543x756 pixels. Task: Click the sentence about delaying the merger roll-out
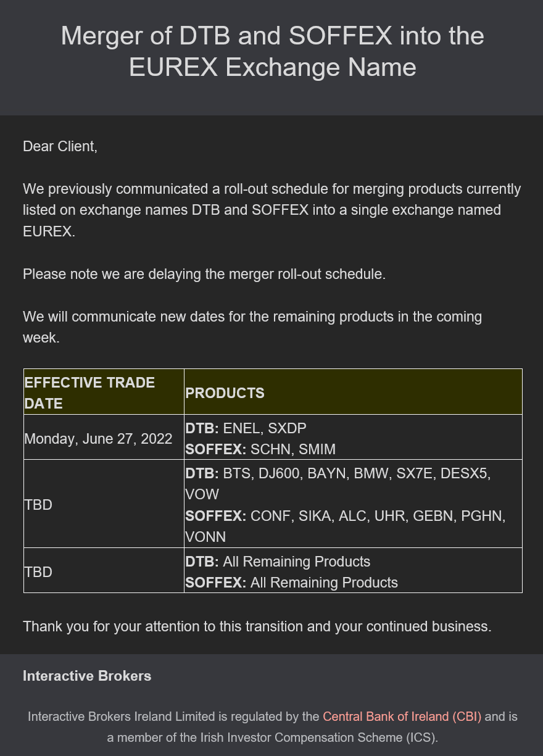(204, 274)
